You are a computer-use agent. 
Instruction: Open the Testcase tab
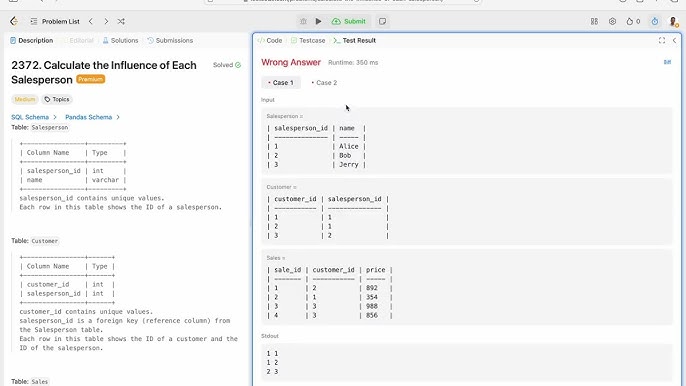click(x=308, y=40)
